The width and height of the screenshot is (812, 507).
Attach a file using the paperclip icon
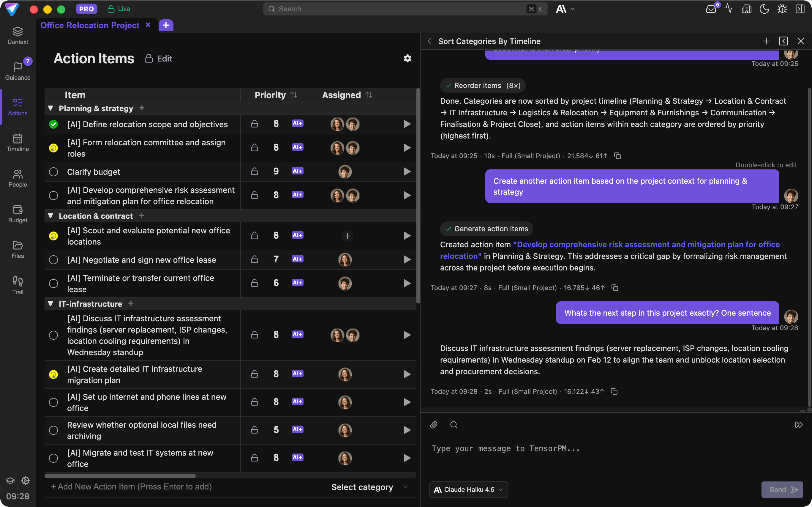[434, 424]
